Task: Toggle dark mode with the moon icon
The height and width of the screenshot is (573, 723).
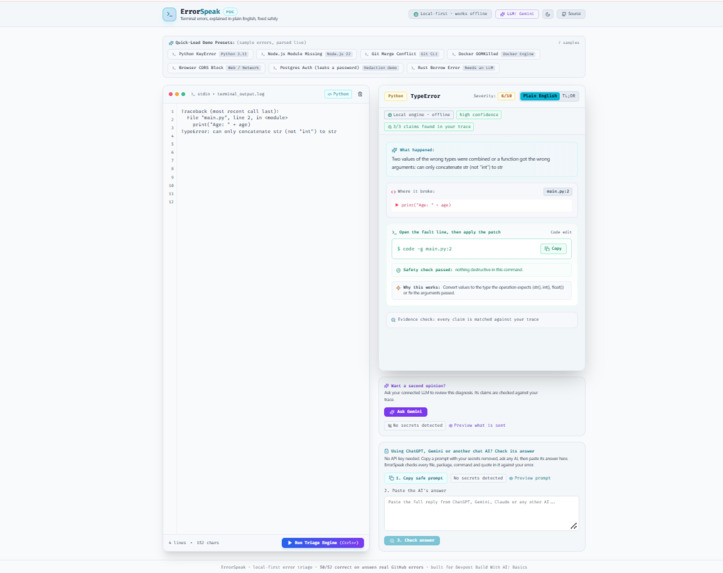Action: click(548, 14)
